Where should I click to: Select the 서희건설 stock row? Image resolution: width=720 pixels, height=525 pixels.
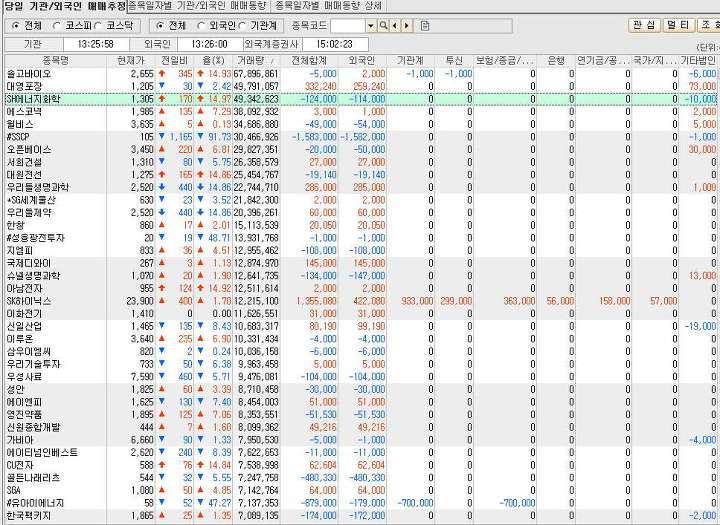361,162
